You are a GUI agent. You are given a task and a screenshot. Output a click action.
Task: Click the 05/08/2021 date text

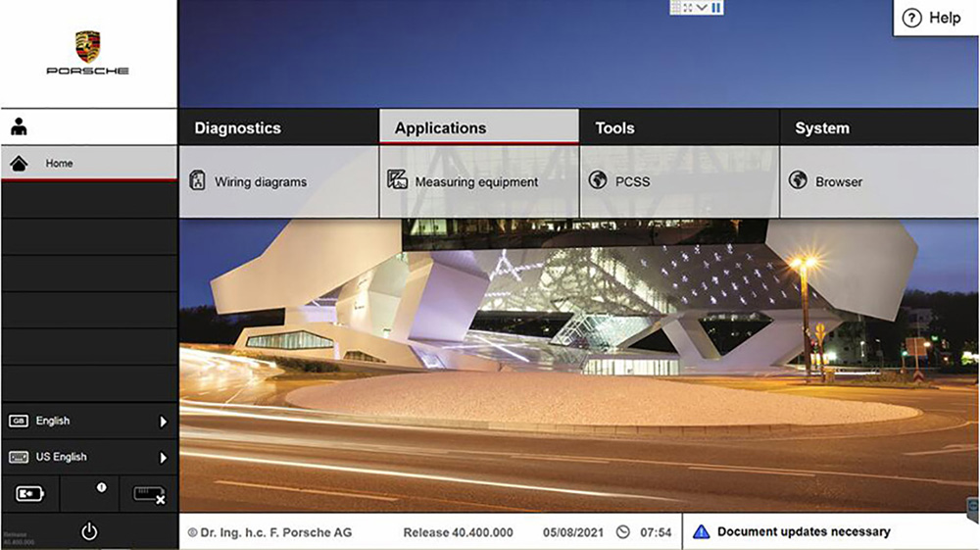click(x=573, y=532)
